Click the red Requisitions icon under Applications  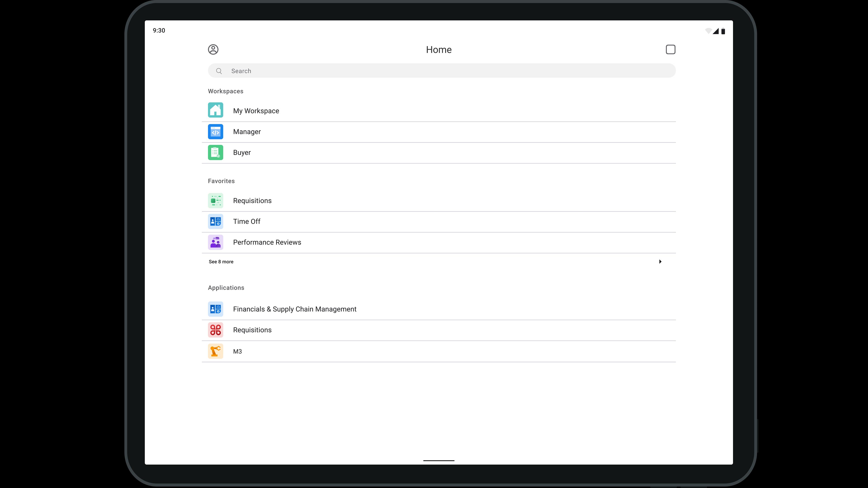[x=215, y=330]
